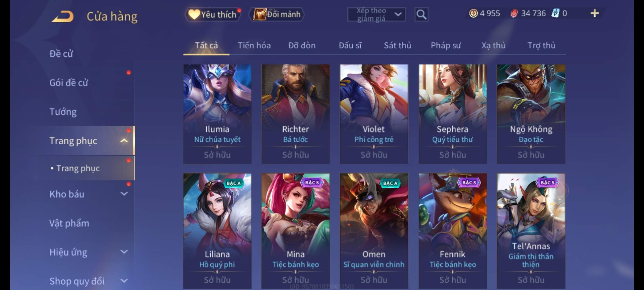
Task: Select the Violet Phi công trẻ skin card
Action: 374,114
